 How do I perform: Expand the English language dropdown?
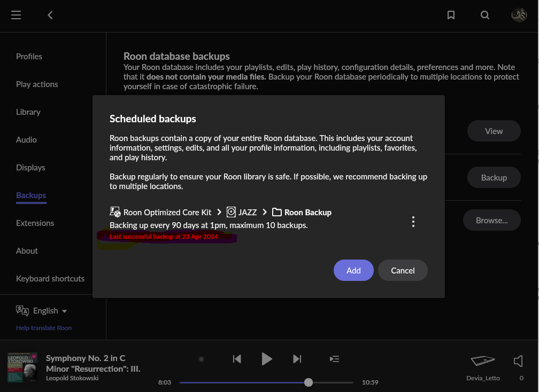coord(50,311)
